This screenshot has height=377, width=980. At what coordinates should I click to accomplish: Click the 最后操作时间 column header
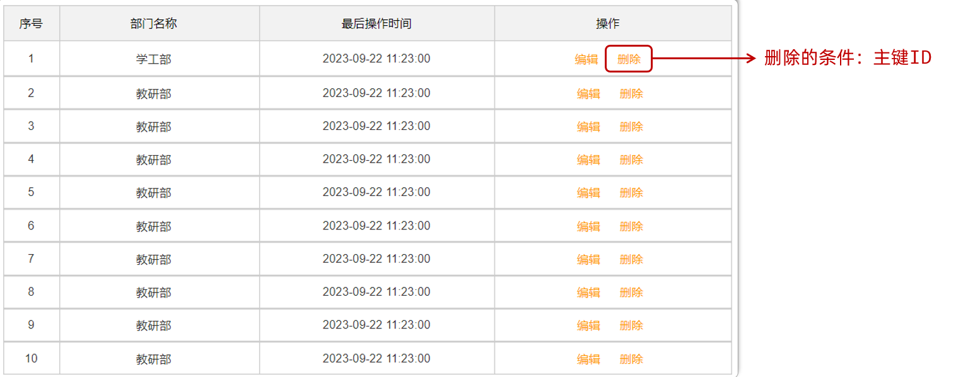[376, 24]
